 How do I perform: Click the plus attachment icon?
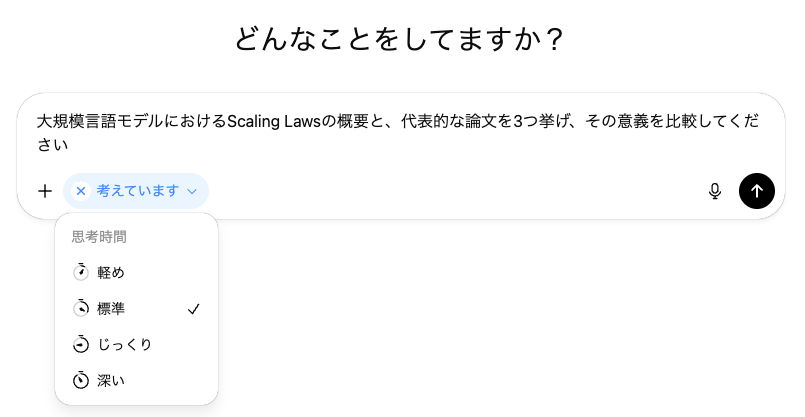(44, 191)
